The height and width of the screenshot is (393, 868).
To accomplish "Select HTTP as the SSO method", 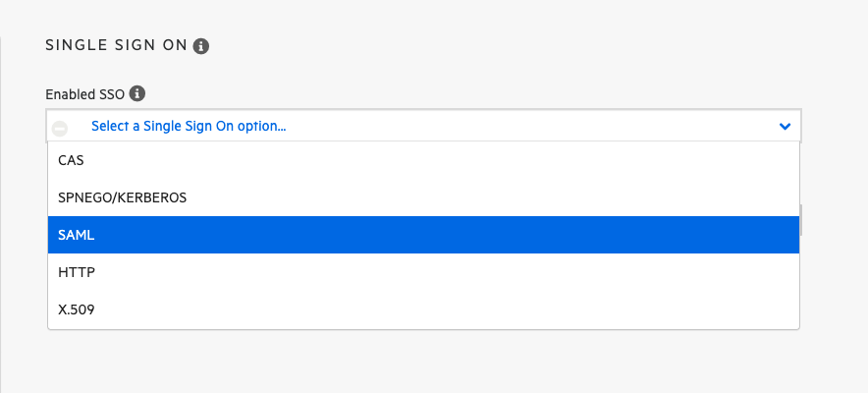I will [76, 272].
